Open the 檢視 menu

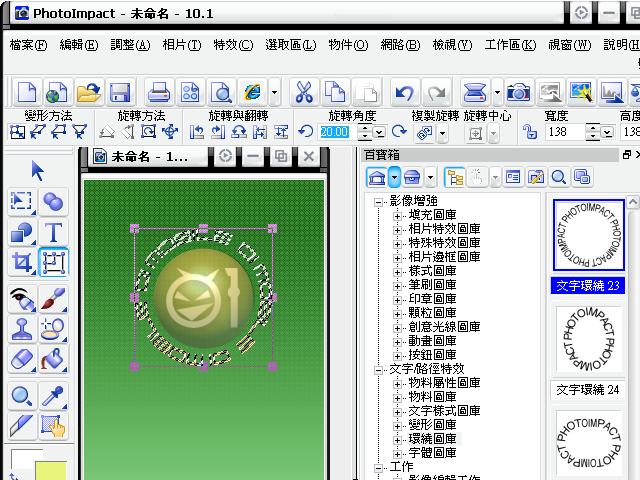(x=452, y=45)
